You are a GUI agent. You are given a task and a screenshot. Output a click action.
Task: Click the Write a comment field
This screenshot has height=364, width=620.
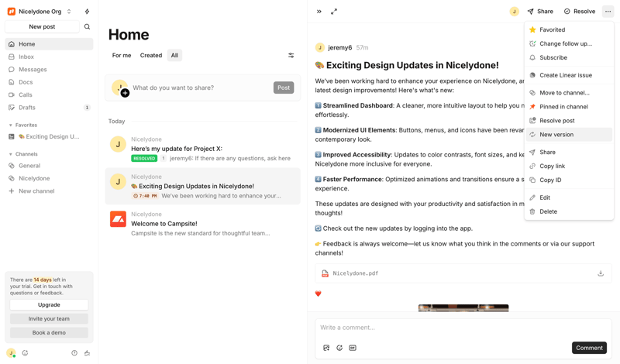tap(463, 328)
